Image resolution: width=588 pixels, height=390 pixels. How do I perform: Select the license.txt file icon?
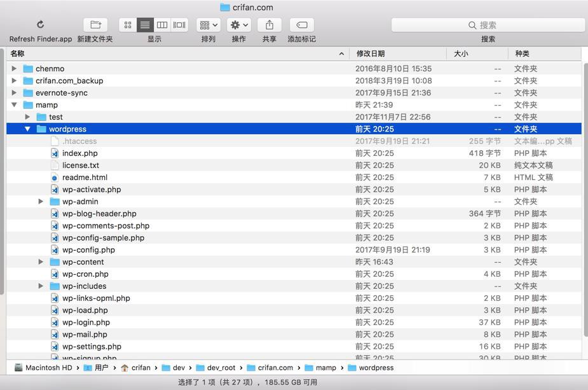click(x=55, y=165)
